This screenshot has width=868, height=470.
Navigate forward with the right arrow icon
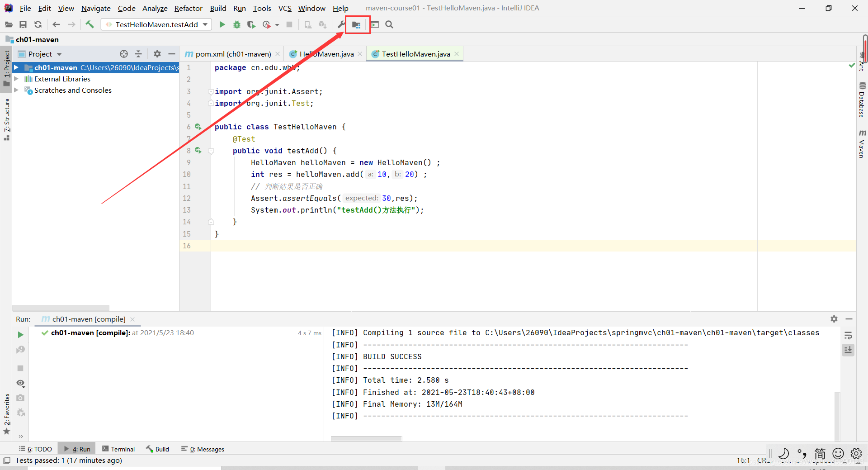tap(71, 24)
